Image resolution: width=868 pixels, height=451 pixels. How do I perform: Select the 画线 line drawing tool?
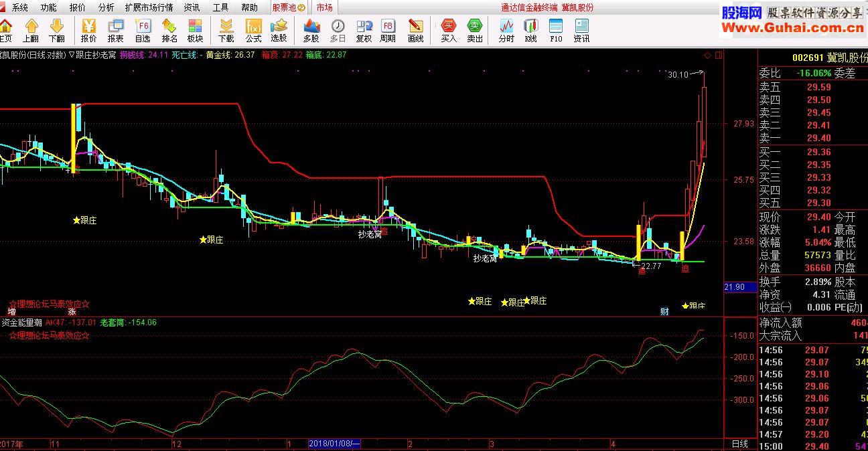point(416,31)
